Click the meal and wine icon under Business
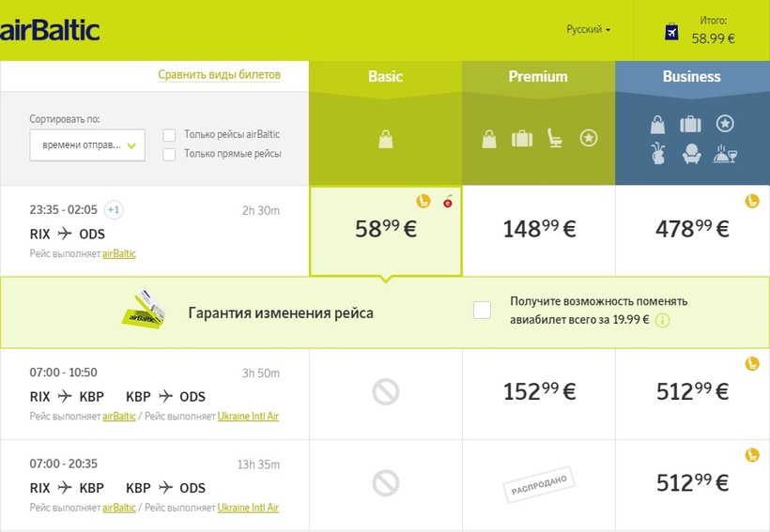Viewport: 770px width, 532px height. coord(724,156)
